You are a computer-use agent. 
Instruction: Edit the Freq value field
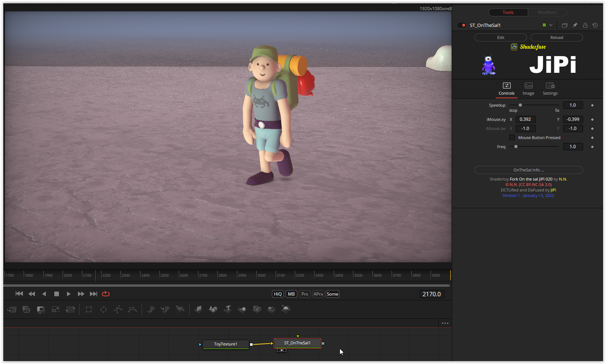573,147
